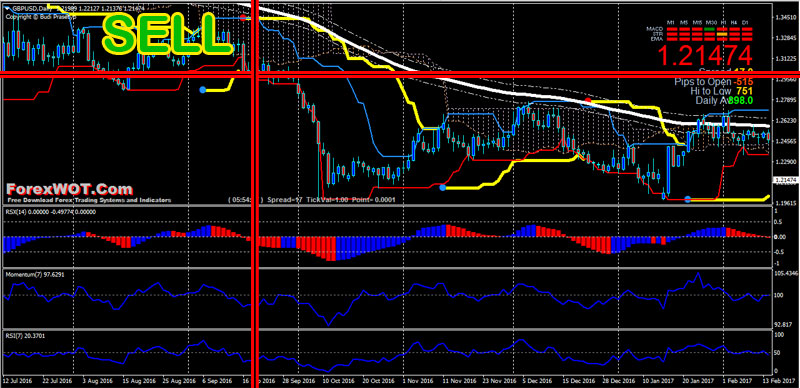This screenshot has height=388, width=800.
Task: Click the 1.34510 level on price scale
Action: click(x=786, y=17)
